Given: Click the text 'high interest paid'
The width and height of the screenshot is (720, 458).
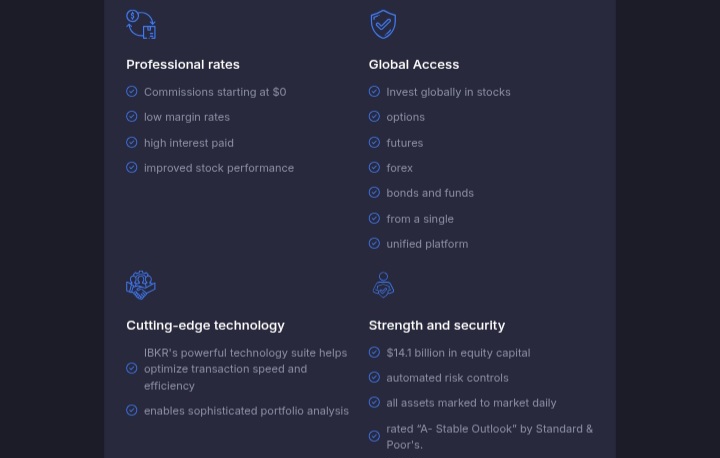Looking at the screenshot, I should pyautogui.click(x=189, y=143).
